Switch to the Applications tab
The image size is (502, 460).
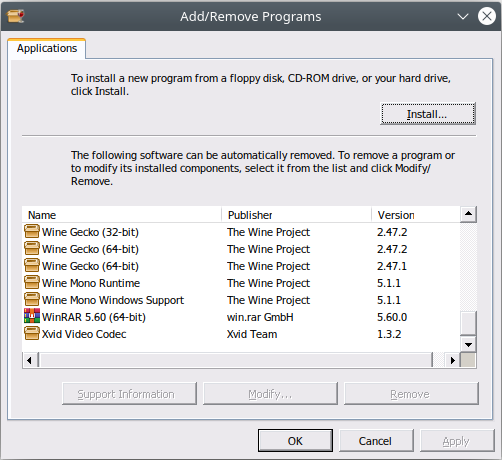tap(47, 49)
